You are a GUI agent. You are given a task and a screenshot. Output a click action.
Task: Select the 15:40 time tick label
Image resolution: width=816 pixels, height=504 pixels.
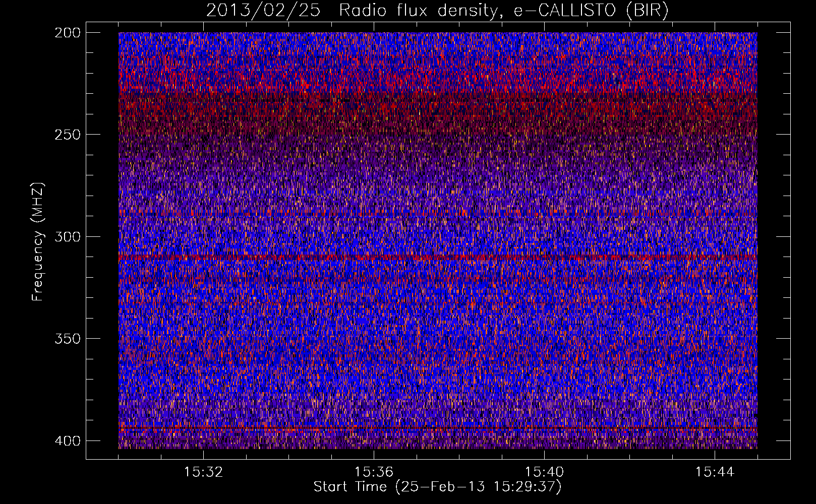[x=544, y=472]
